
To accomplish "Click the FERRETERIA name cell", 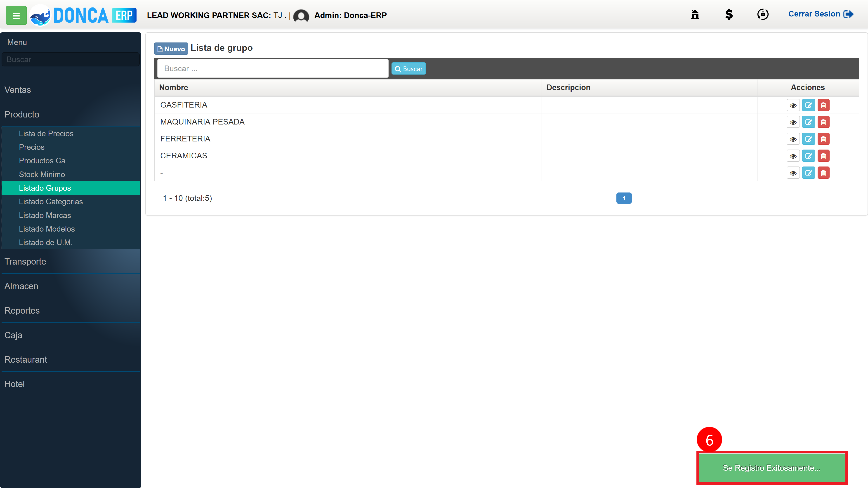I will pos(348,139).
